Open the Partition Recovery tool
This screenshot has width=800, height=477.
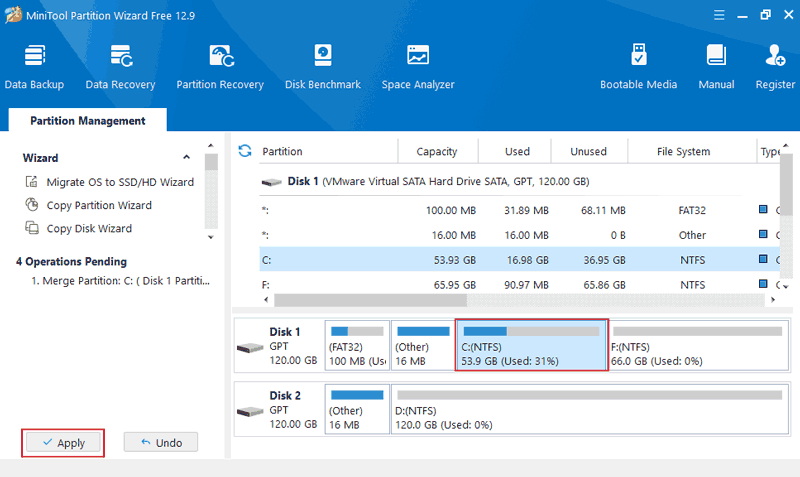coord(220,66)
